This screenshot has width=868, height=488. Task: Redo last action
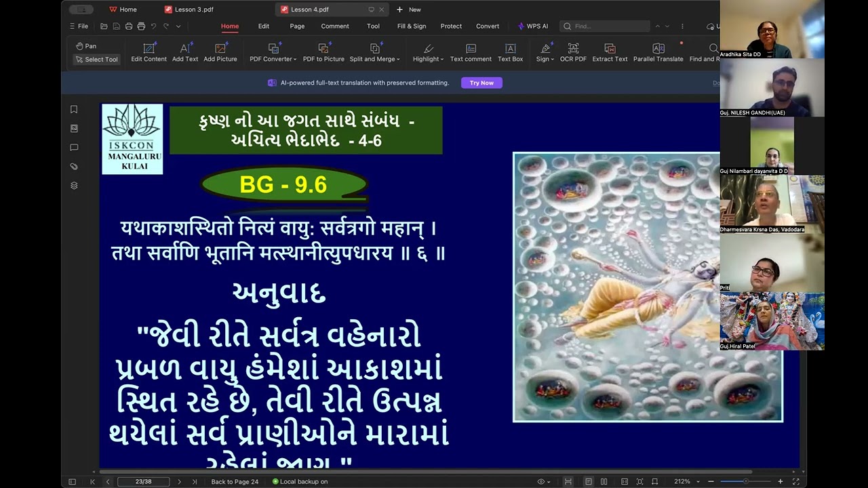165,26
